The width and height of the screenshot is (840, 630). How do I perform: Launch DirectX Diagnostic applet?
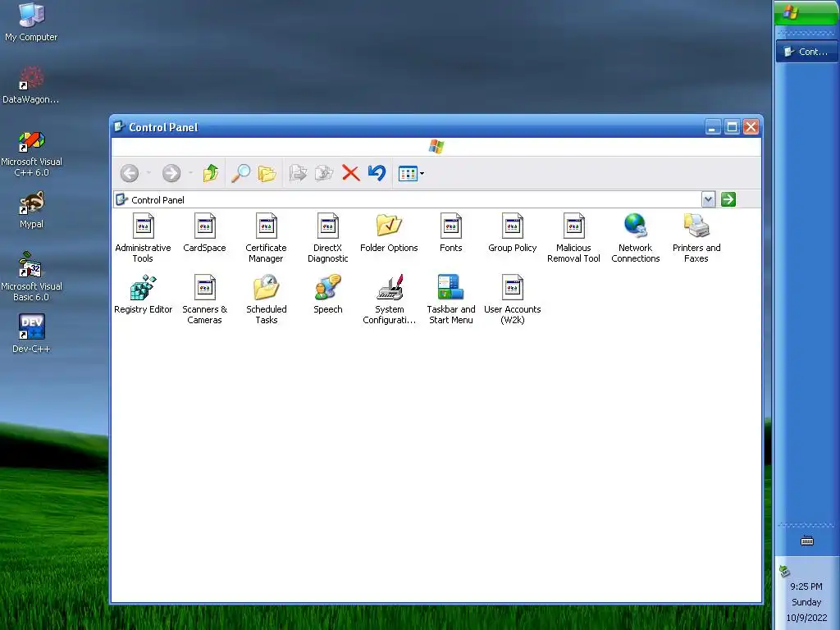coord(327,238)
